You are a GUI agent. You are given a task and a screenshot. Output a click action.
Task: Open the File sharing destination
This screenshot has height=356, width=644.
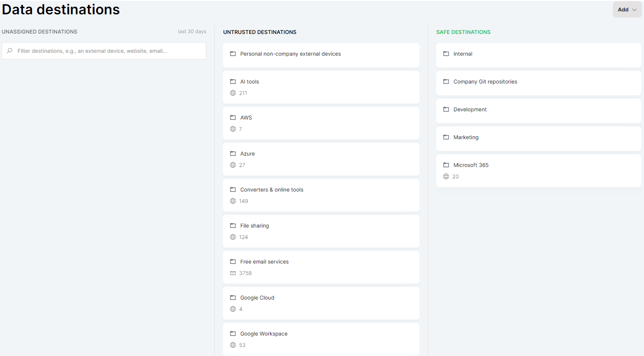321,231
